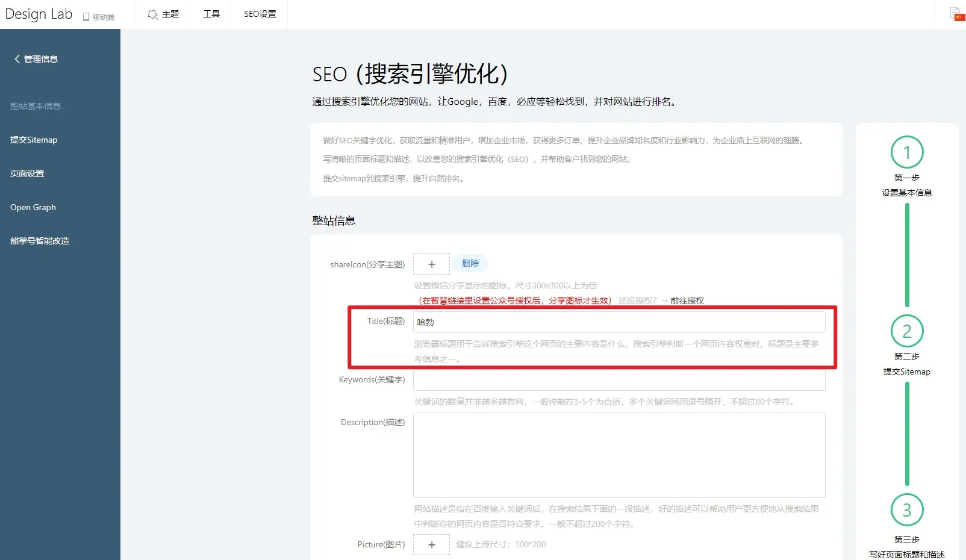Open the 主题 theme menu
The height and width of the screenshot is (560, 966).
(163, 14)
